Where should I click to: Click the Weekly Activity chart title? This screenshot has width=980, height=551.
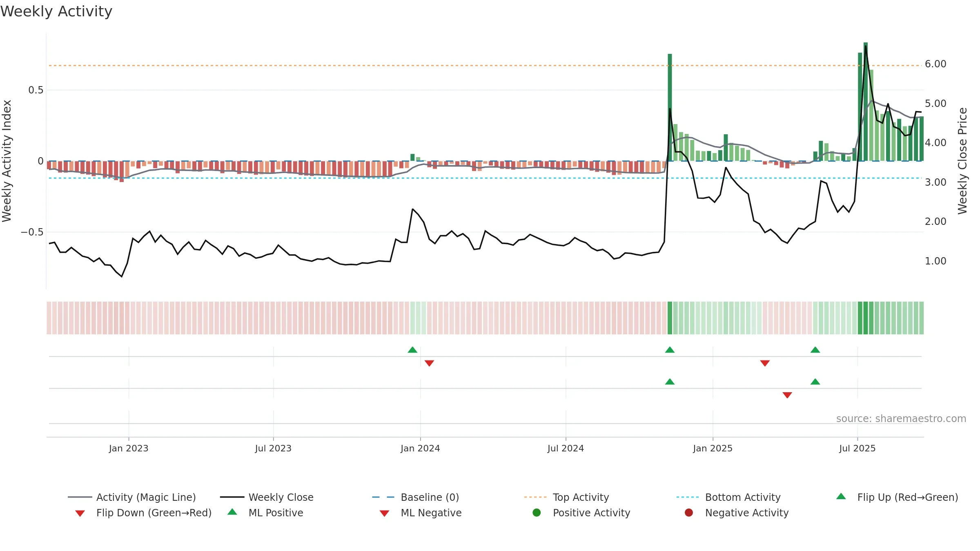[56, 11]
